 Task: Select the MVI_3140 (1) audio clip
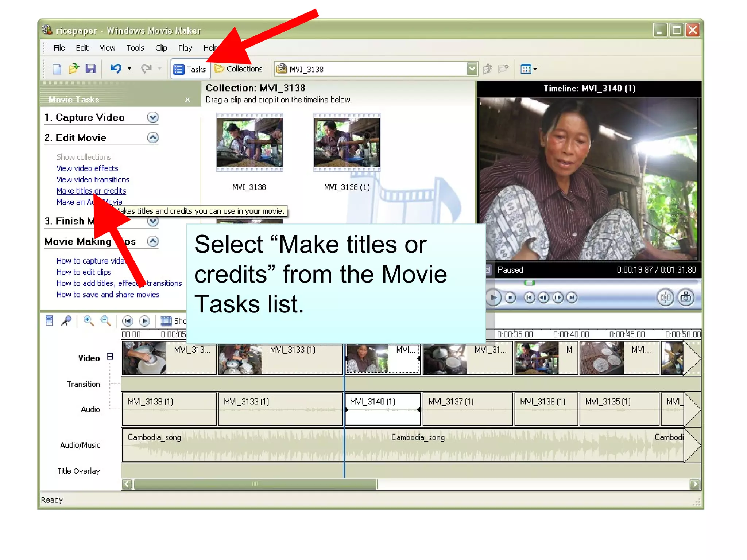click(x=383, y=409)
